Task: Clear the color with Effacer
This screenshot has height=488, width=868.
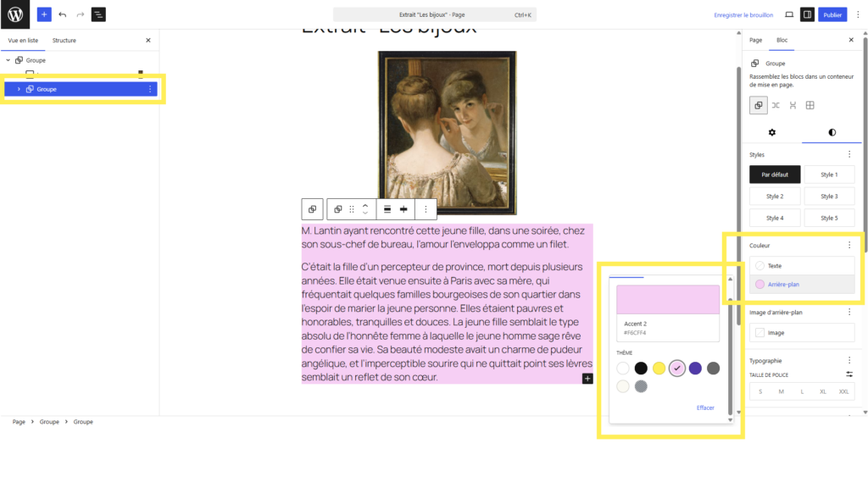Action: tap(704, 408)
